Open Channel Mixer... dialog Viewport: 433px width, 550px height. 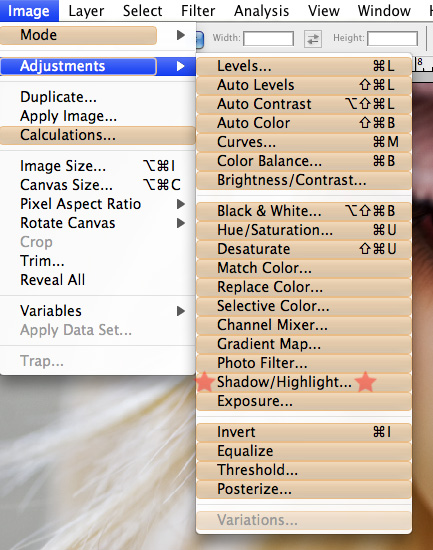(x=304, y=325)
